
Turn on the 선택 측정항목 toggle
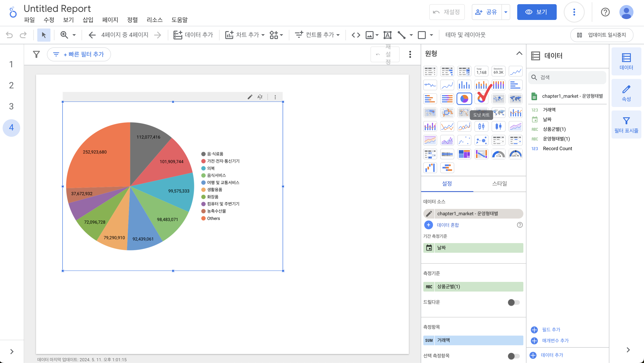tap(513, 356)
